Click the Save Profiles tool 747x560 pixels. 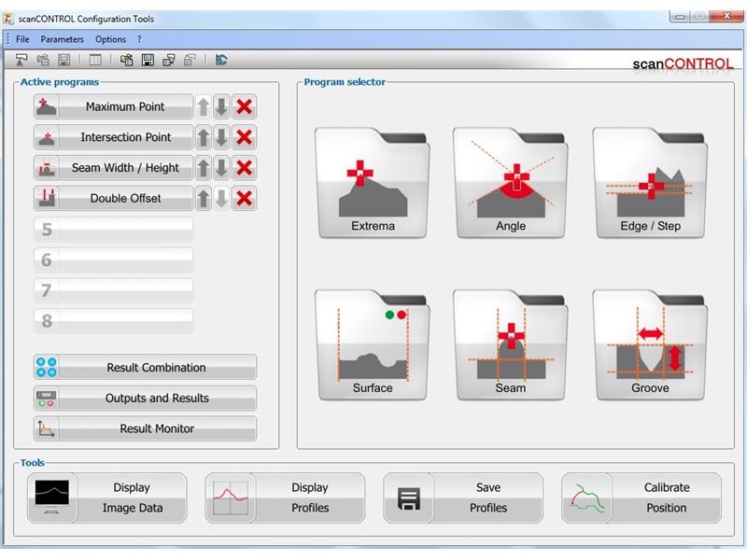[463, 497]
